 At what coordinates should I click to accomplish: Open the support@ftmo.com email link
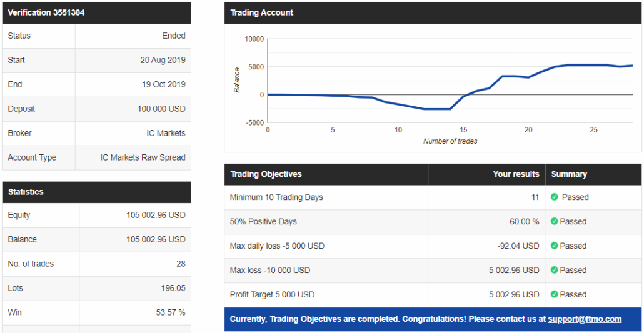[585, 319]
